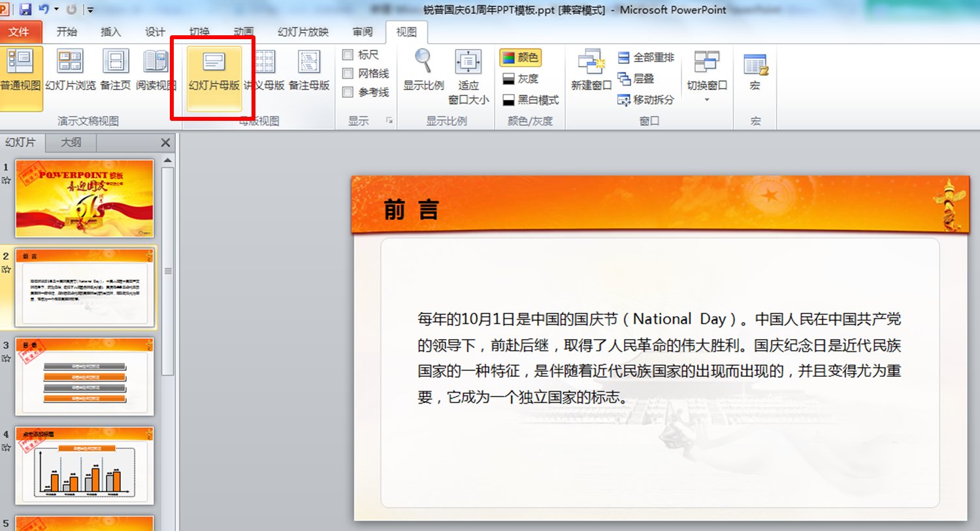This screenshot has height=531, width=980.
Task: Click Fit to Window (适应窗口大小)
Action: click(468, 77)
